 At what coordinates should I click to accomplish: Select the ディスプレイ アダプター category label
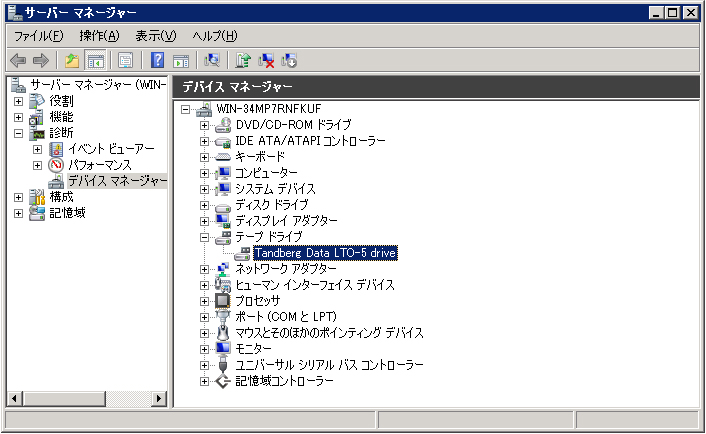pyautogui.click(x=286, y=221)
